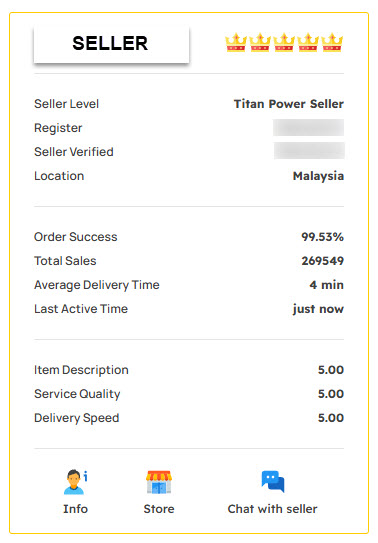Image resolution: width=378 pixels, height=543 pixels.
Task: Click the first crown rating icon
Action: coord(236,42)
